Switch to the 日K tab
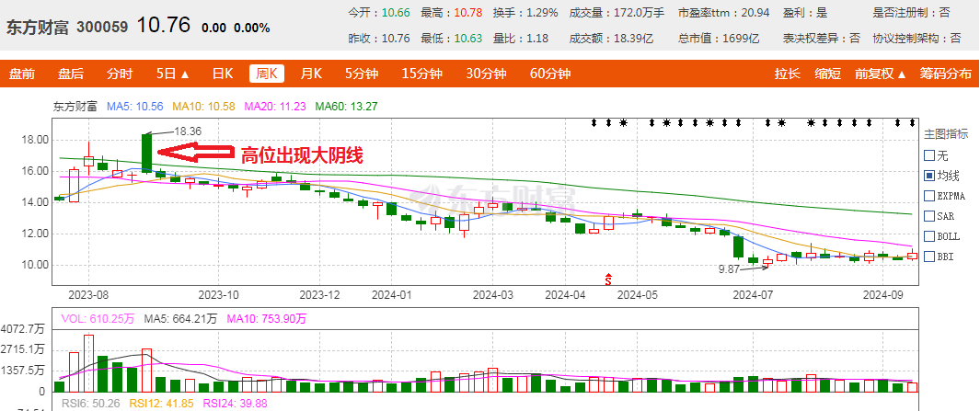 223,74
